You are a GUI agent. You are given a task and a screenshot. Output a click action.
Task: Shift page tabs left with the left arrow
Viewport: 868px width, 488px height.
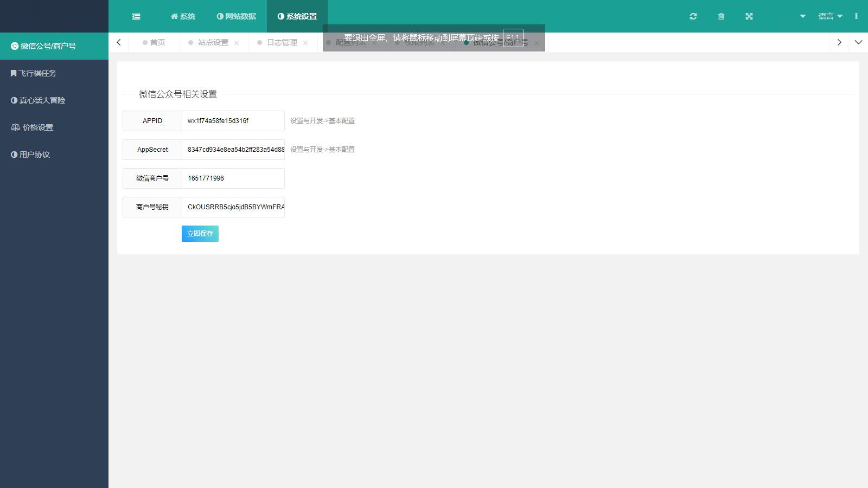click(x=119, y=42)
